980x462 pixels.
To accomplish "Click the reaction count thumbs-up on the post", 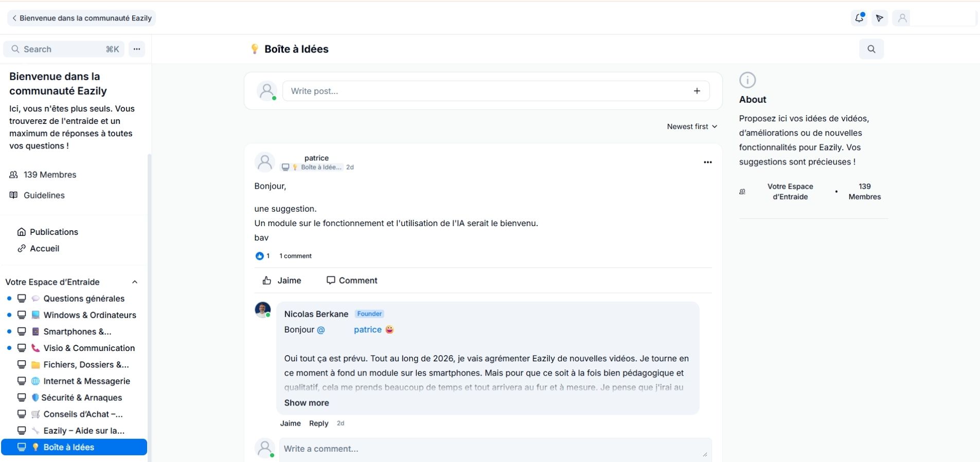I will pyautogui.click(x=260, y=256).
